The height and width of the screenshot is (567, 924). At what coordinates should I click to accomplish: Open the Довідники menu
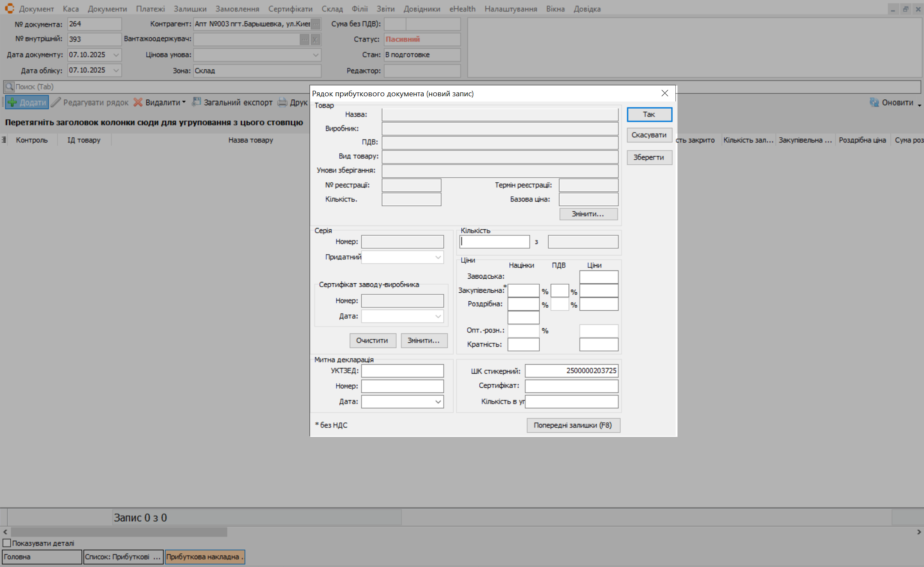[x=421, y=9]
